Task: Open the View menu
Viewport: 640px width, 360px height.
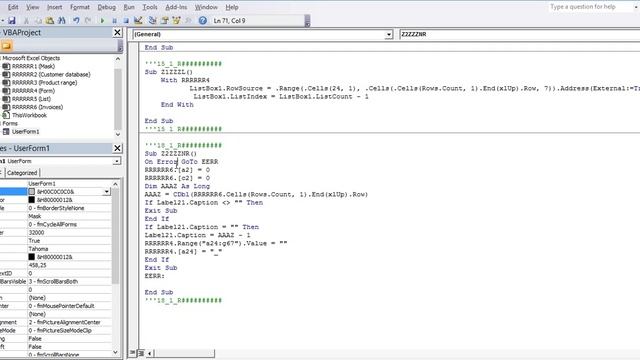Action: point(33,7)
